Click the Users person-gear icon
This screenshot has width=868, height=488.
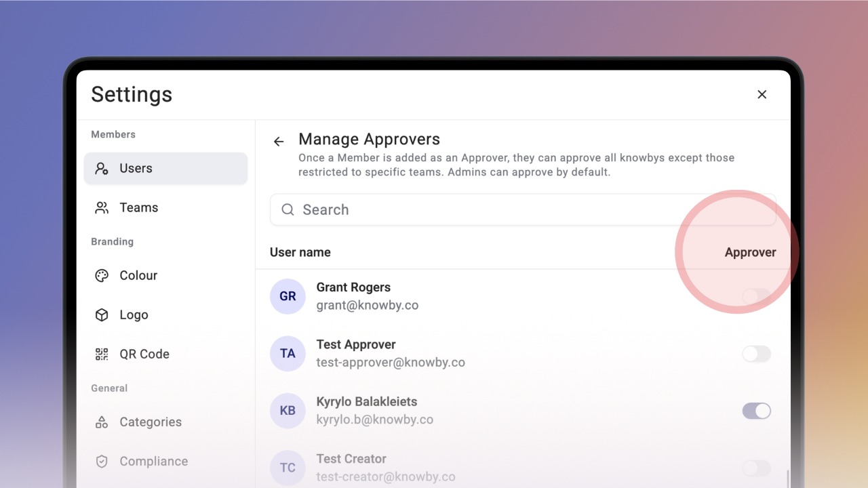click(102, 169)
